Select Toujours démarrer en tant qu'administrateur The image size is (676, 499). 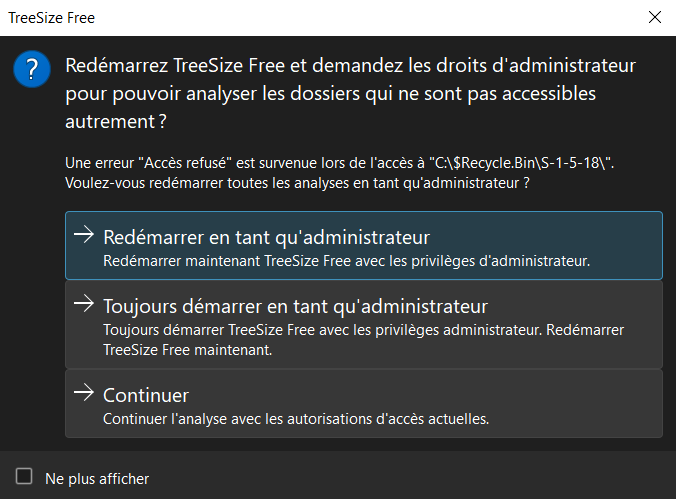295,305
